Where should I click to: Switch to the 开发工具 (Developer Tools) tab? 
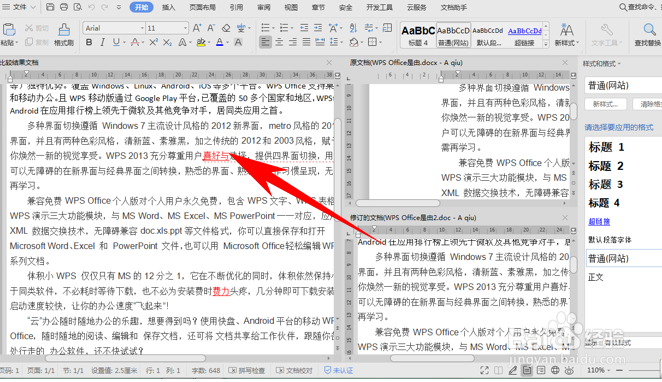click(379, 7)
